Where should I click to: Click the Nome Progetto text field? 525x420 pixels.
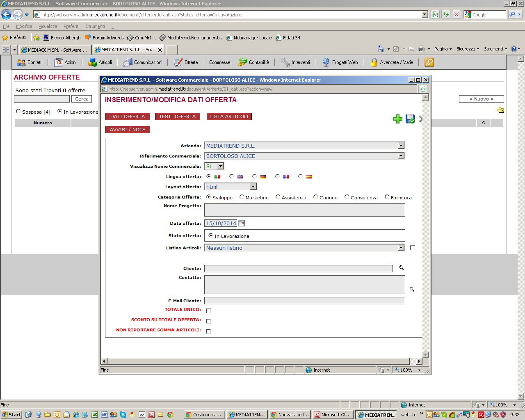point(304,210)
